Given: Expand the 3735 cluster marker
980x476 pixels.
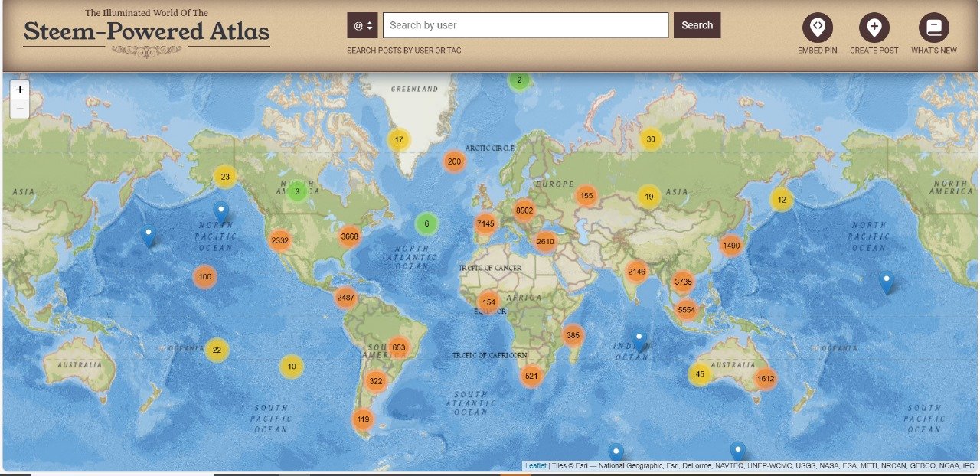Looking at the screenshot, I should (x=682, y=282).
